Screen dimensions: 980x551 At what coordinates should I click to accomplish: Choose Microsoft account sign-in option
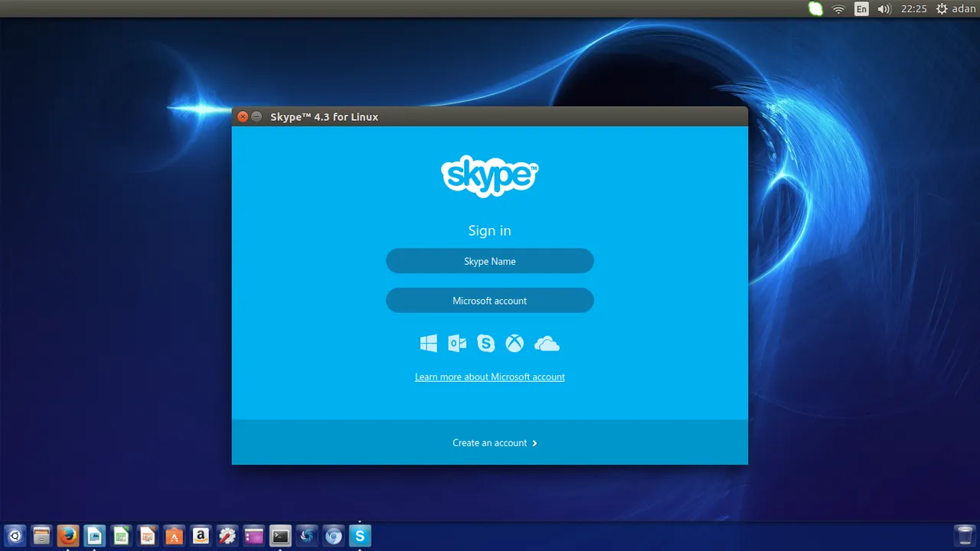pyautogui.click(x=490, y=301)
